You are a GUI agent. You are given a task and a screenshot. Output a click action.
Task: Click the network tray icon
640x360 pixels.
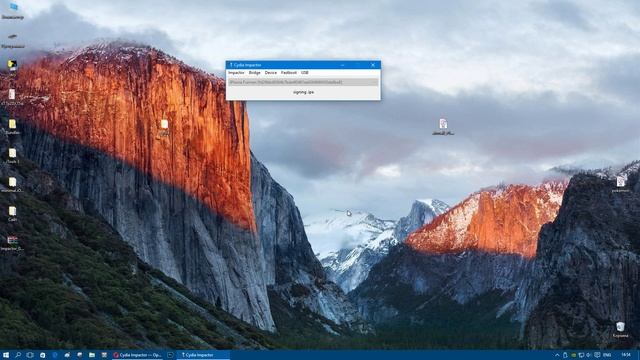[581, 355]
